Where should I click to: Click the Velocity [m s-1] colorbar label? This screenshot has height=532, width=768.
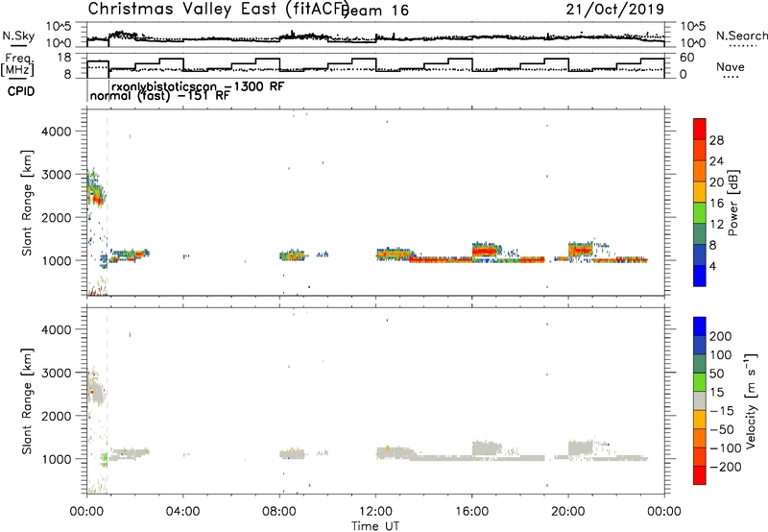[751, 400]
